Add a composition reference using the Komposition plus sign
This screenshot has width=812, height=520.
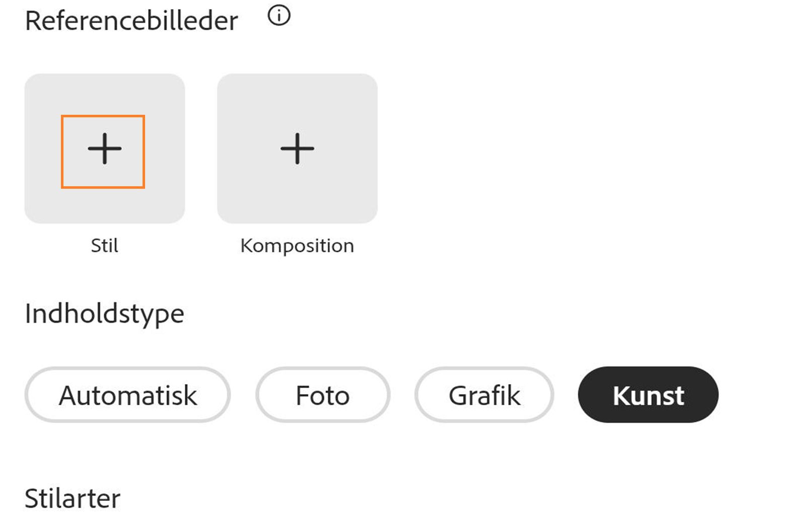pyautogui.click(x=297, y=148)
